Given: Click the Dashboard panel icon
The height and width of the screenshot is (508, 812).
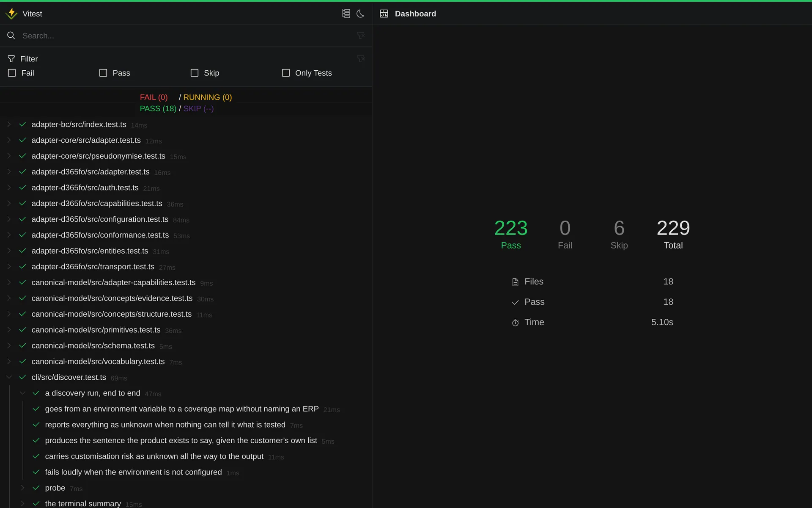Looking at the screenshot, I should [384, 14].
